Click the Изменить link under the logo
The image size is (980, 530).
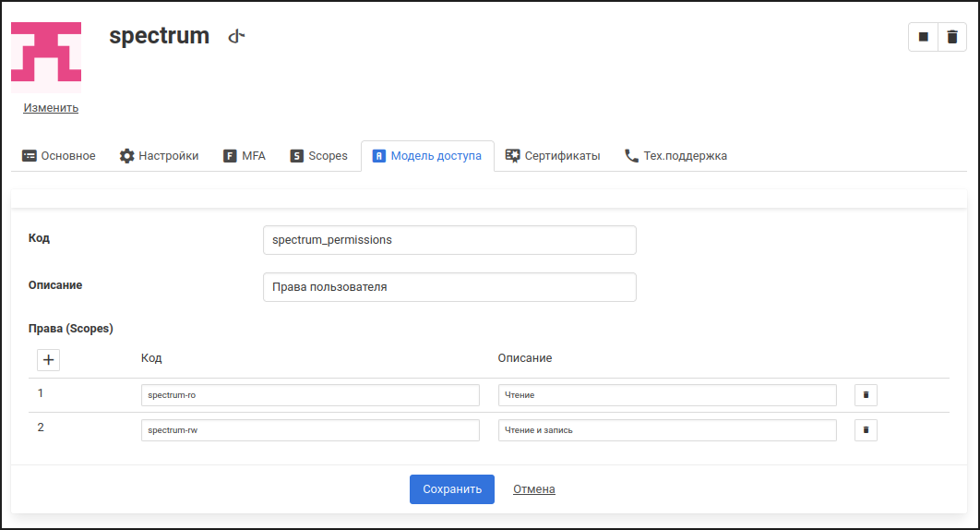pyautogui.click(x=51, y=108)
